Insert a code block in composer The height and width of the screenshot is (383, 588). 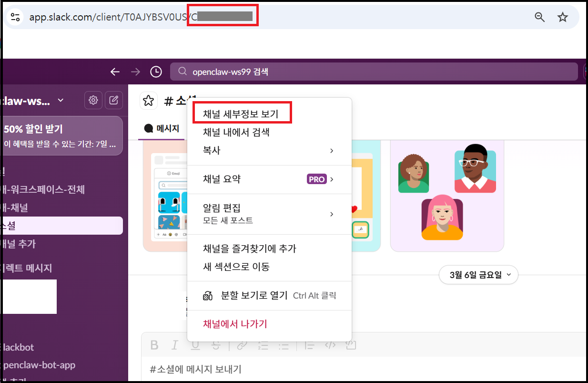pyautogui.click(x=351, y=345)
